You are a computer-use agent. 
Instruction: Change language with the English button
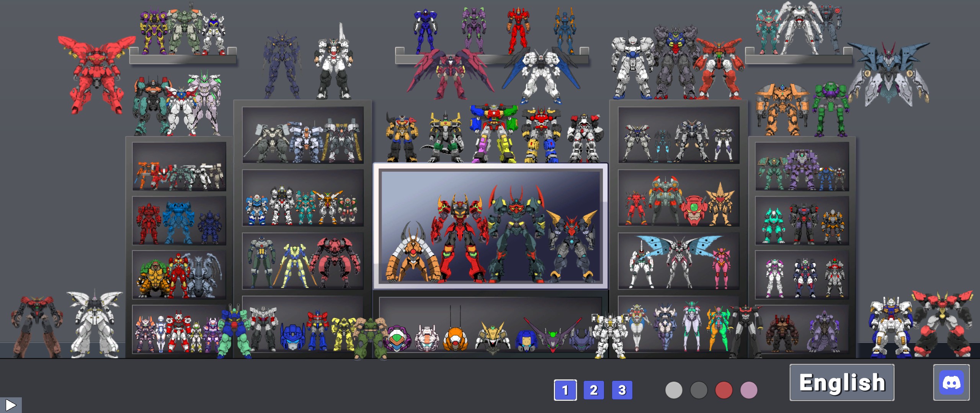pyautogui.click(x=842, y=382)
